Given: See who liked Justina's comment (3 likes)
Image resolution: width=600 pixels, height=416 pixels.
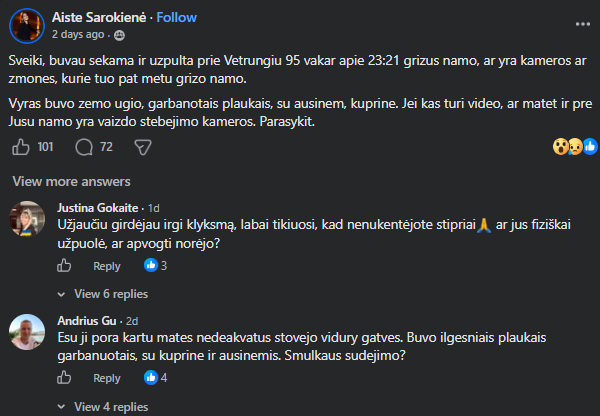Looking at the screenshot, I should pos(155,265).
